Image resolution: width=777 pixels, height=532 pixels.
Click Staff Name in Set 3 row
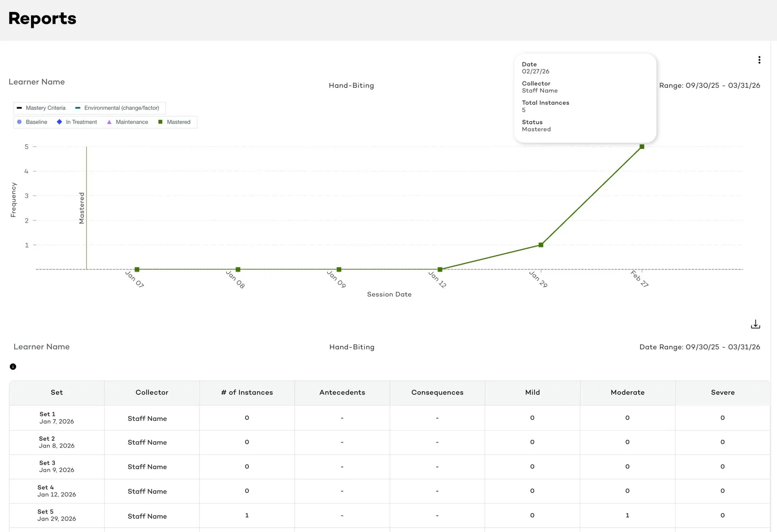coord(147,467)
